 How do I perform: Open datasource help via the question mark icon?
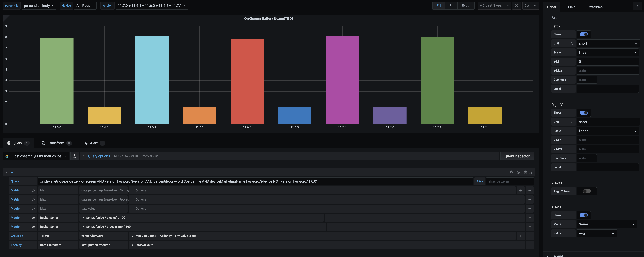(74, 156)
